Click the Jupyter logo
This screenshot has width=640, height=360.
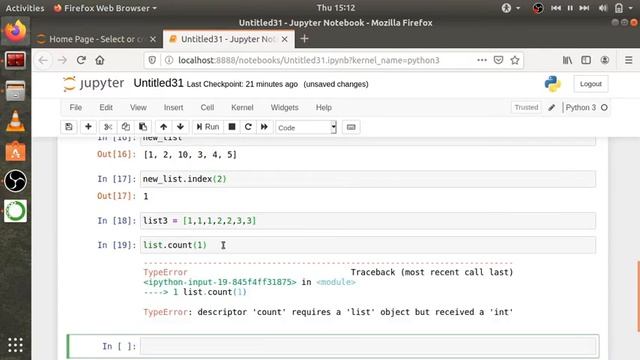(93, 83)
